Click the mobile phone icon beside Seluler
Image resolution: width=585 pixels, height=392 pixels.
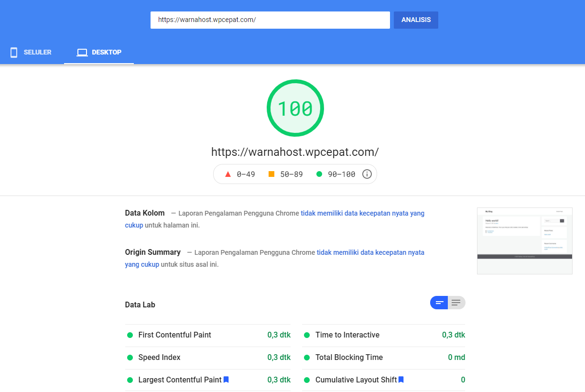point(14,53)
